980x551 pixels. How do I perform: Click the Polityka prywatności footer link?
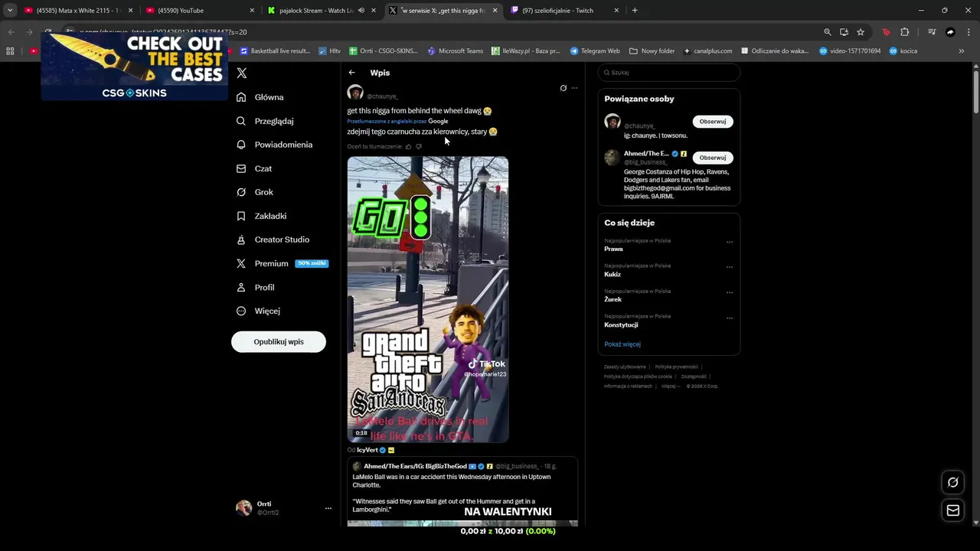pyautogui.click(x=676, y=367)
